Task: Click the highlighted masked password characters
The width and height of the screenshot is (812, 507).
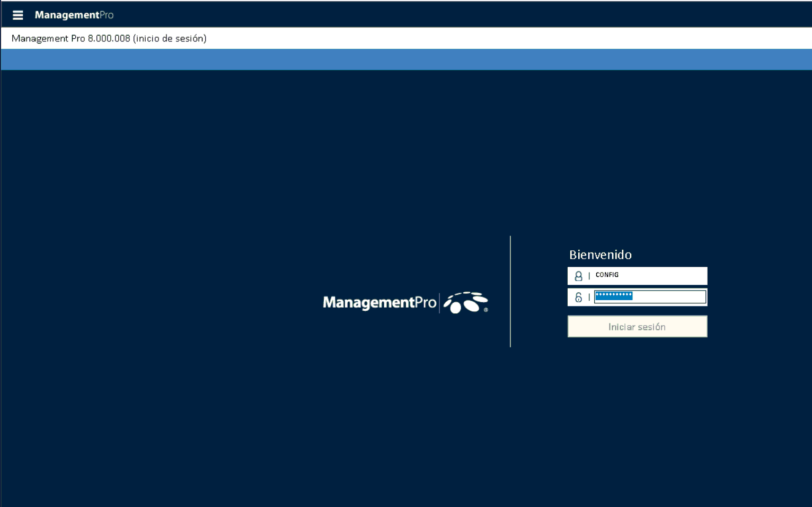Action: [613, 296]
